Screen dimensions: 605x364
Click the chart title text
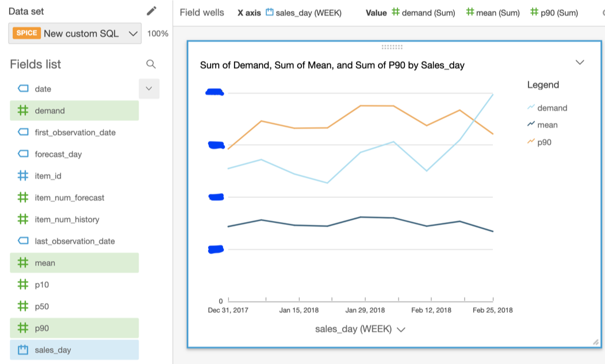[x=332, y=65]
